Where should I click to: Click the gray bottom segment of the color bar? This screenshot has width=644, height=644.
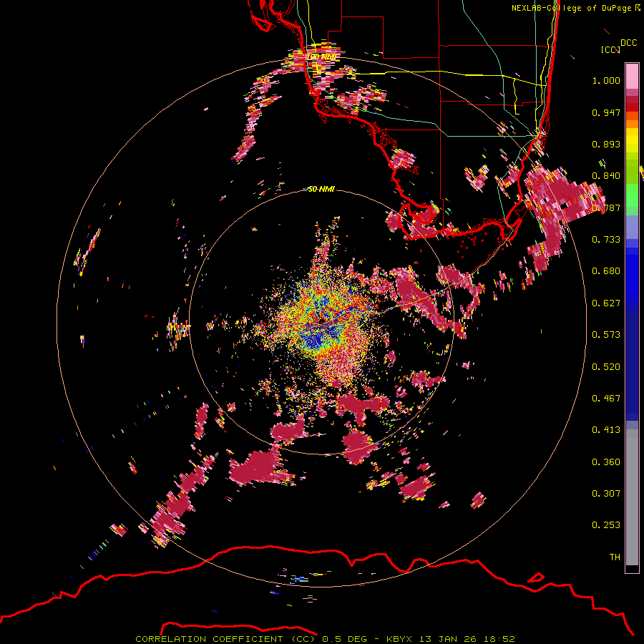(632, 497)
